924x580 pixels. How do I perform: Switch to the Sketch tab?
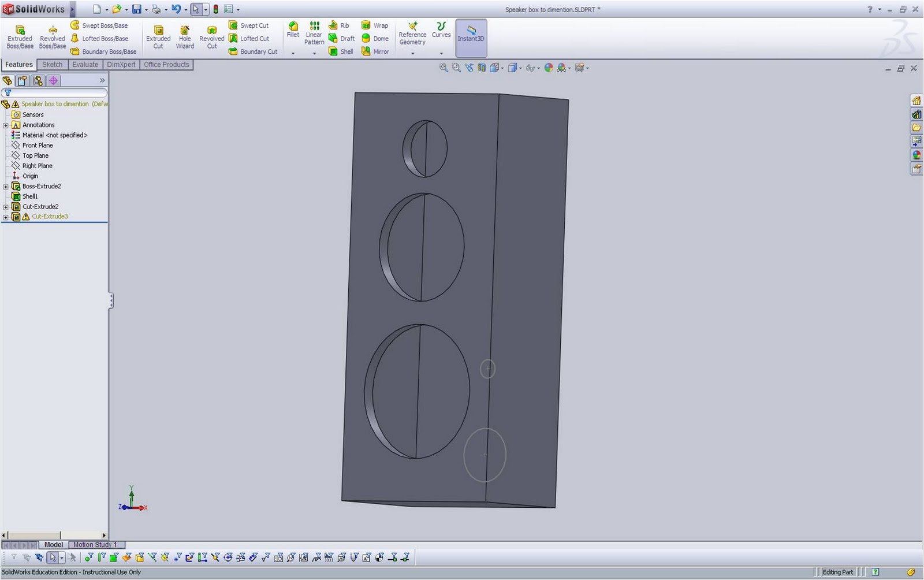(52, 65)
